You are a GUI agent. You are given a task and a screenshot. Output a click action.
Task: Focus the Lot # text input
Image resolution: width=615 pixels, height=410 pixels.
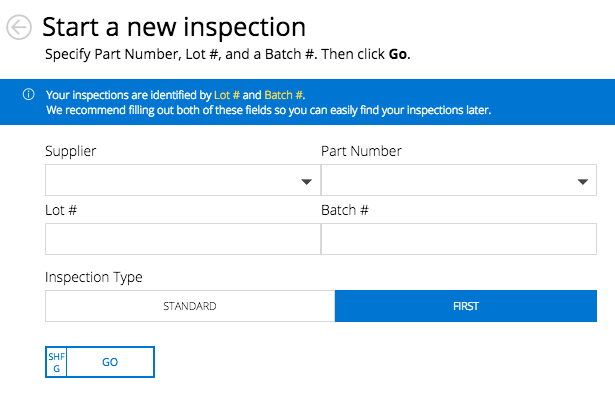tap(182, 239)
